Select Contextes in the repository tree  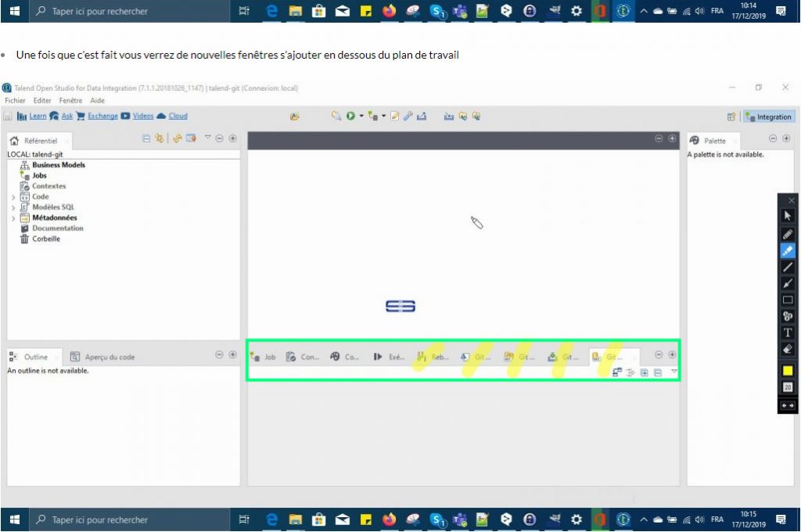pos(43,186)
